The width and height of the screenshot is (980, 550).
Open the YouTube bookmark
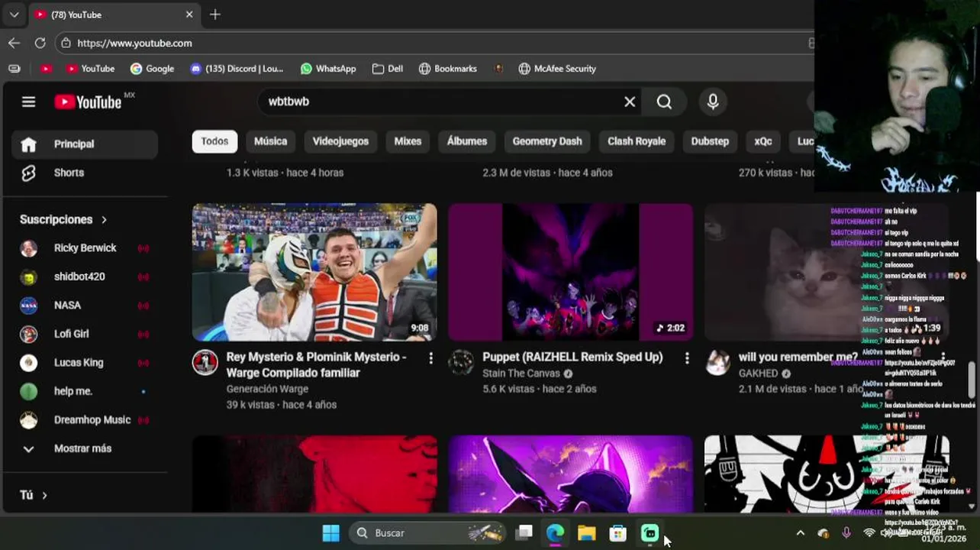[90, 69]
